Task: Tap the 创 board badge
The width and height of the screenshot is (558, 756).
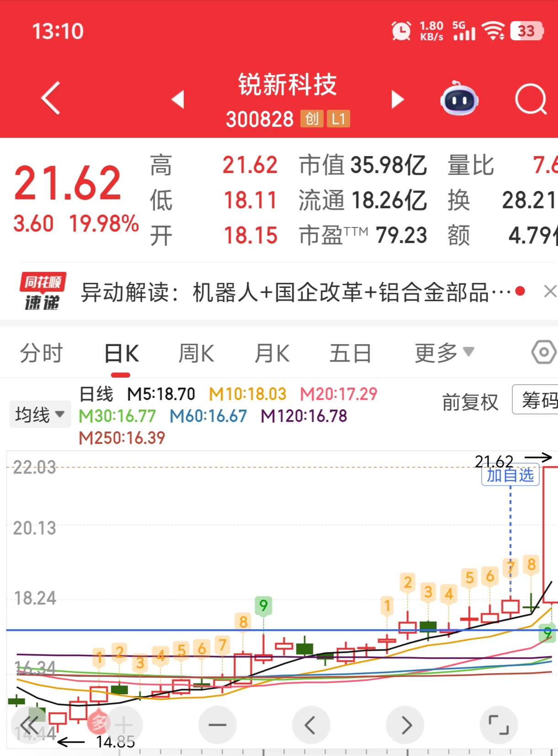Action: coord(312,119)
